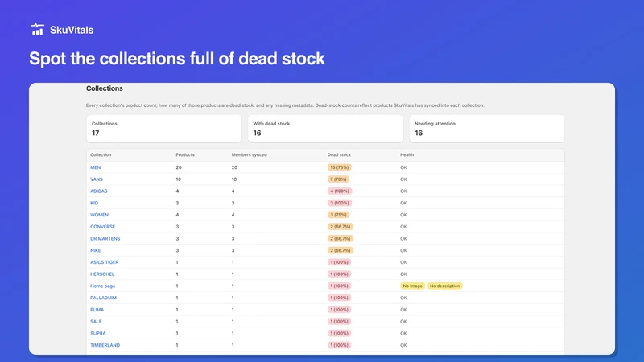The width and height of the screenshot is (644, 362).
Task: Click the SkuVitals logo icon
Action: (x=37, y=29)
